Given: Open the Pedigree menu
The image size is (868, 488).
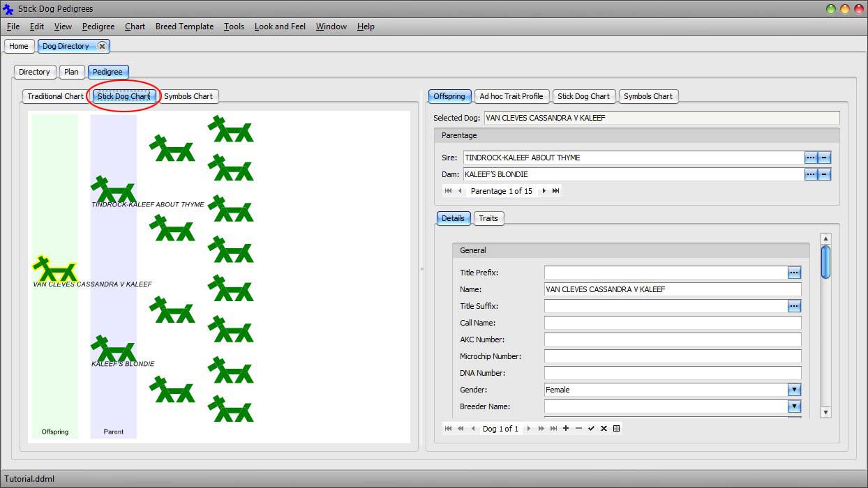Looking at the screenshot, I should [x=98, y=26].
